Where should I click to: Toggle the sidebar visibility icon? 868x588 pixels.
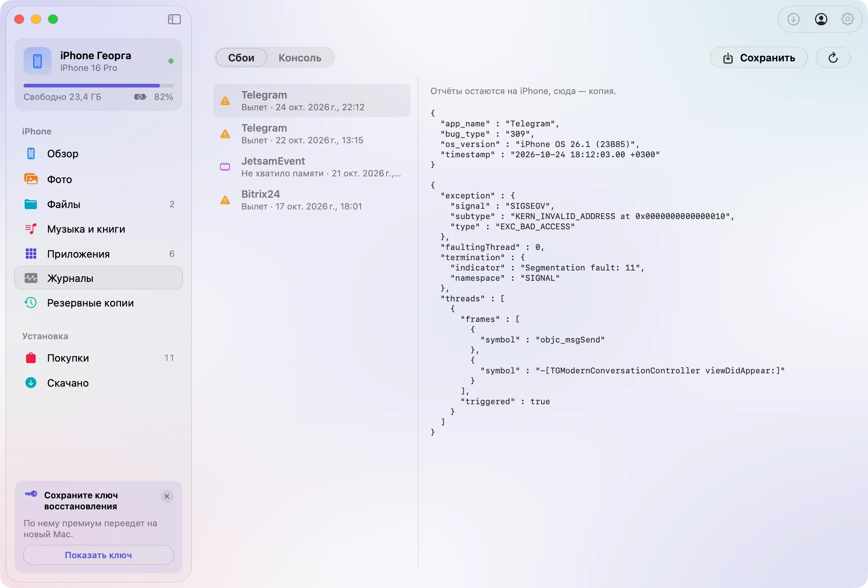tap(174, 19)
